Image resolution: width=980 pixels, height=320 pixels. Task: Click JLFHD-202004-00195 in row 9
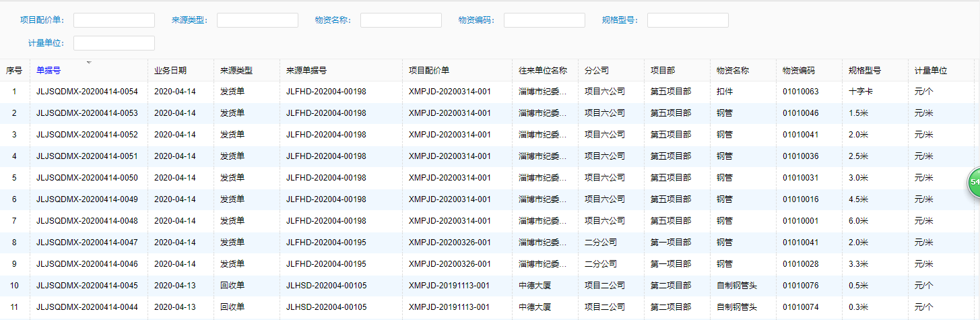[326, 264]
